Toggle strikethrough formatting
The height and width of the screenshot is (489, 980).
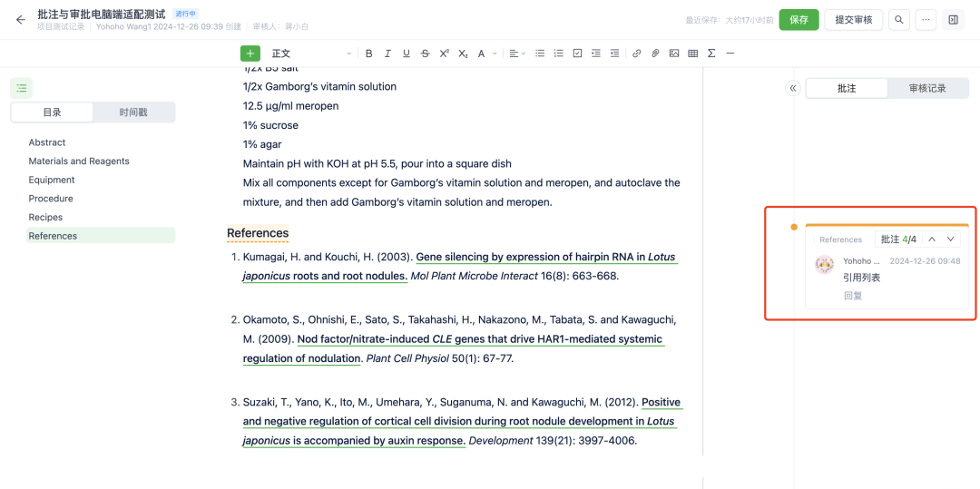(425, 54)
